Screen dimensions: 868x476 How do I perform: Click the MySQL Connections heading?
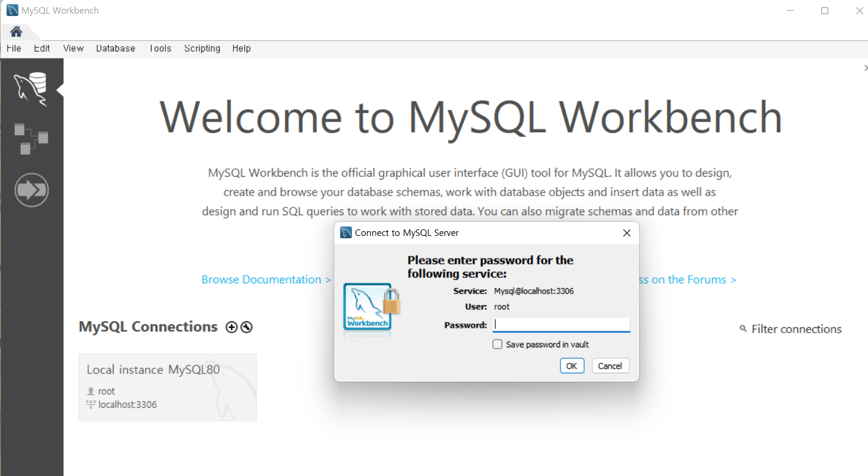(x=148, y=327)
